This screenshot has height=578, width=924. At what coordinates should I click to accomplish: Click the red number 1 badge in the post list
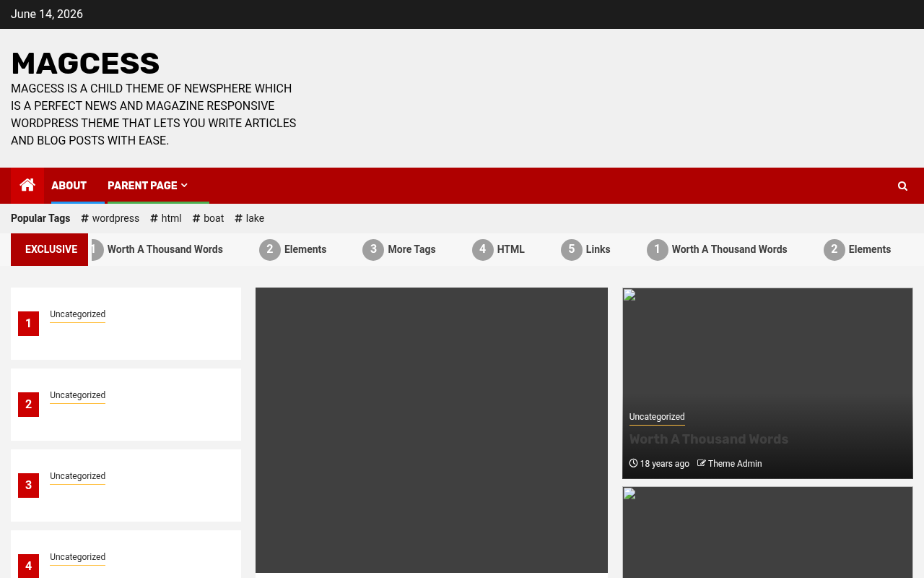coord(29,324)
